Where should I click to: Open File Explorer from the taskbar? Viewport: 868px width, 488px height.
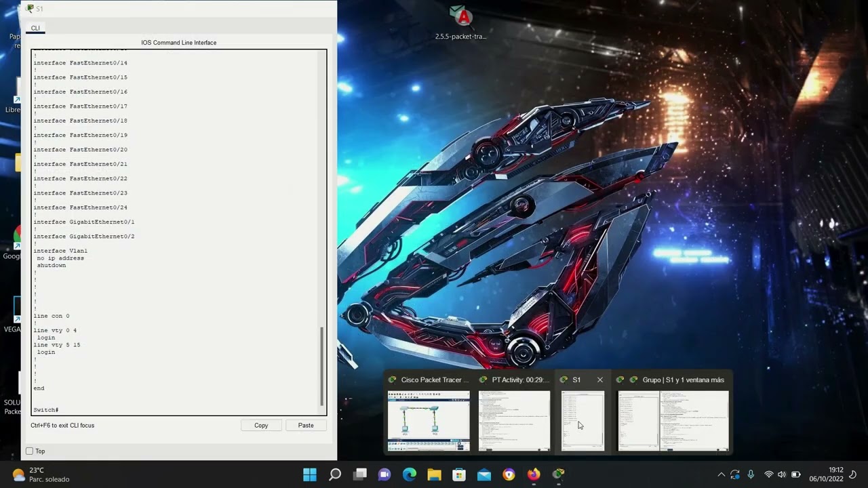(434, 474)
